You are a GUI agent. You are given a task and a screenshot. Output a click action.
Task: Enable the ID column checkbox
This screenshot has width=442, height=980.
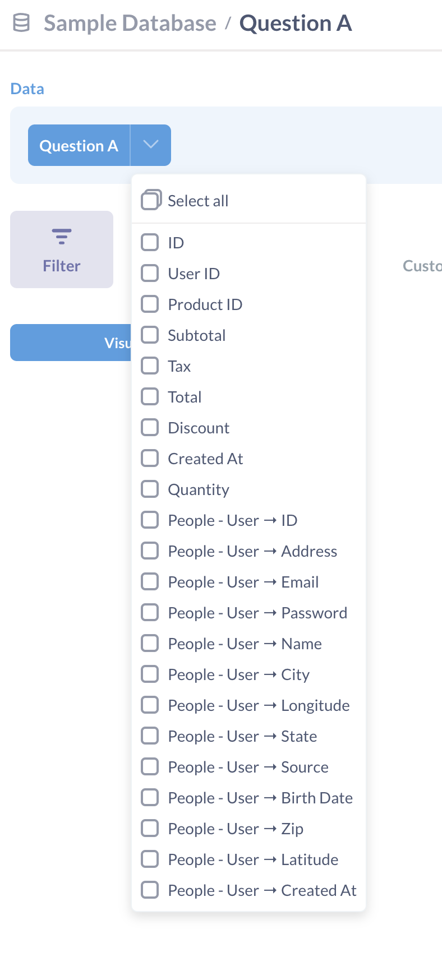(150, 242)
